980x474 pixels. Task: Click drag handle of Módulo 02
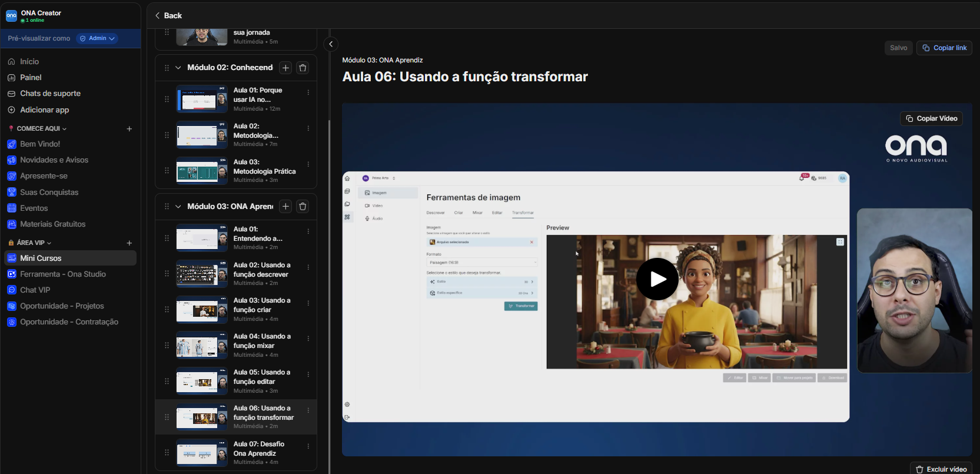coord(167,68)
